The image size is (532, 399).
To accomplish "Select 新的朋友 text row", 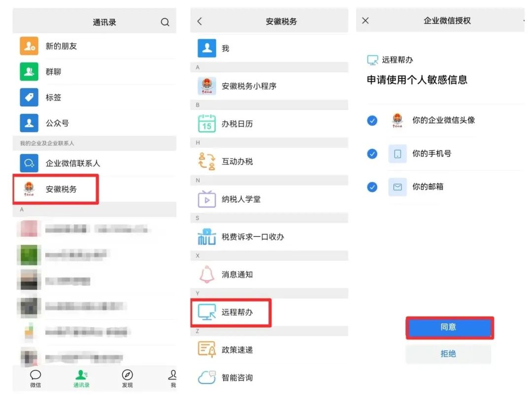I will point(95,46).
